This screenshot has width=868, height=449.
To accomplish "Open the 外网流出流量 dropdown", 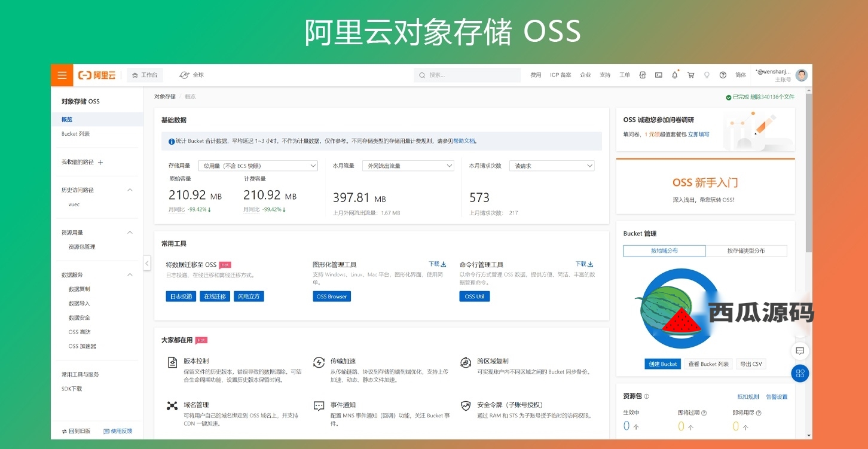I will tap(408, 166).
